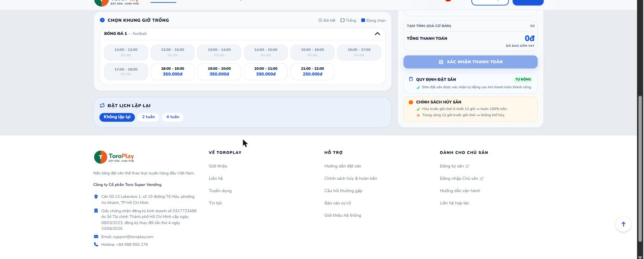Click the page vertical scrollbar thumb
This screenshot has width=644, height=259.
[x=640, y=168]
